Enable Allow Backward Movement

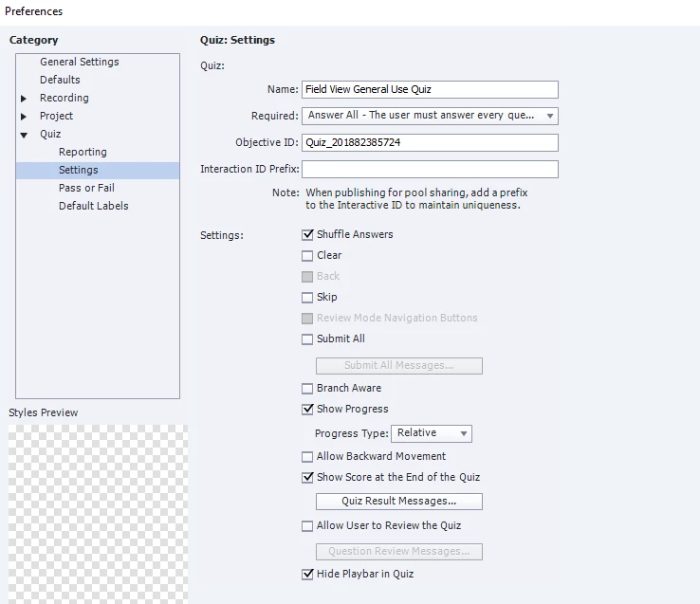click(307, 457)
